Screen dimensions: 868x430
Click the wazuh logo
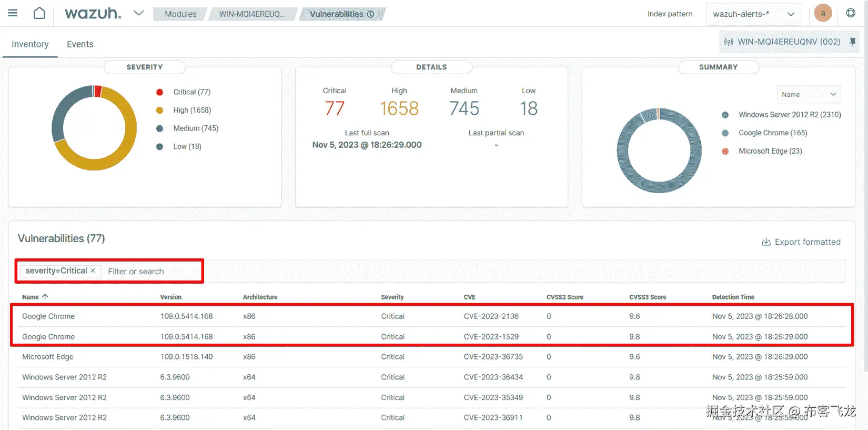[x=93, y=13]
